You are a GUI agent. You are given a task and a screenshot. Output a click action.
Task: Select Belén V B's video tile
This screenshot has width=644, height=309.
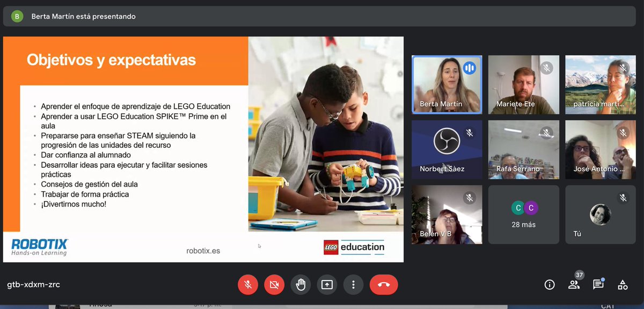pos(447,214)
